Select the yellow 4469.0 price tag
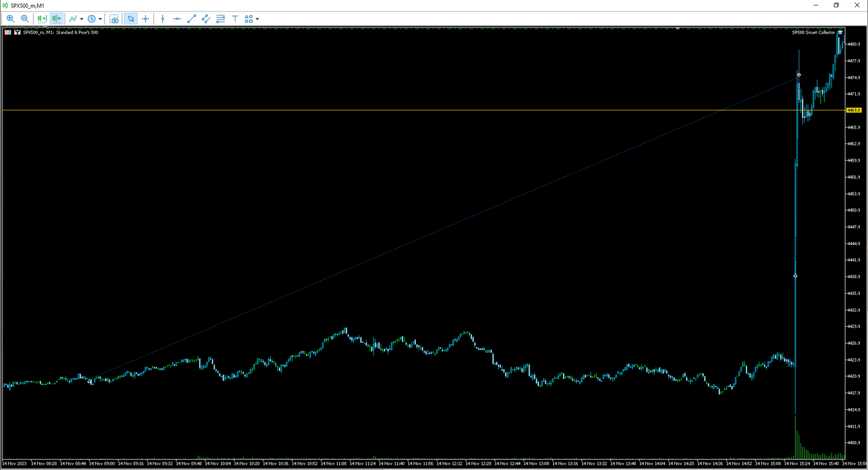The width and height of the screenshot is (868, 470). [x=853, y=110]
